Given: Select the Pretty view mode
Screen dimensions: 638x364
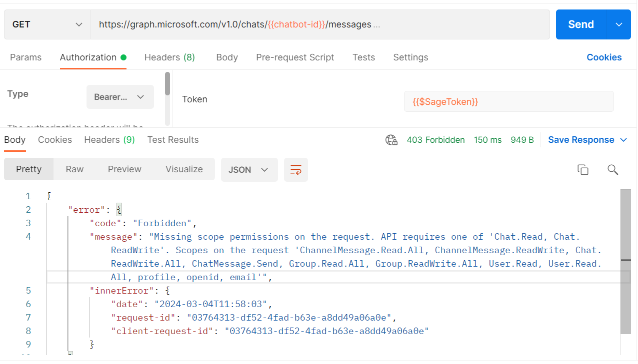Looking at the screenshot, I should pos(28,169).
